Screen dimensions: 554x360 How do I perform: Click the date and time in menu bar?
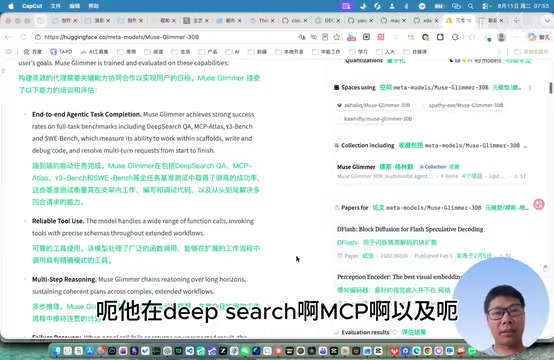click(523, 6)
